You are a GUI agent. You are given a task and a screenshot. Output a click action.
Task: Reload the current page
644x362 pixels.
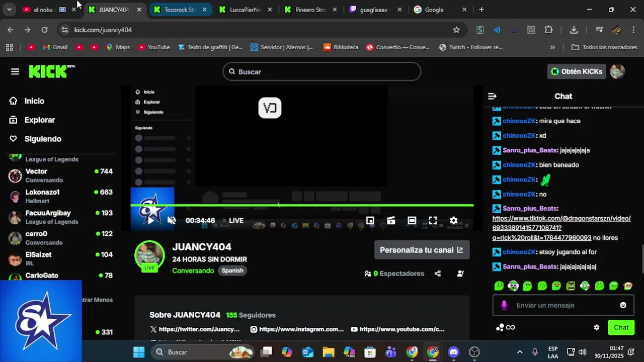coord(44,30)
